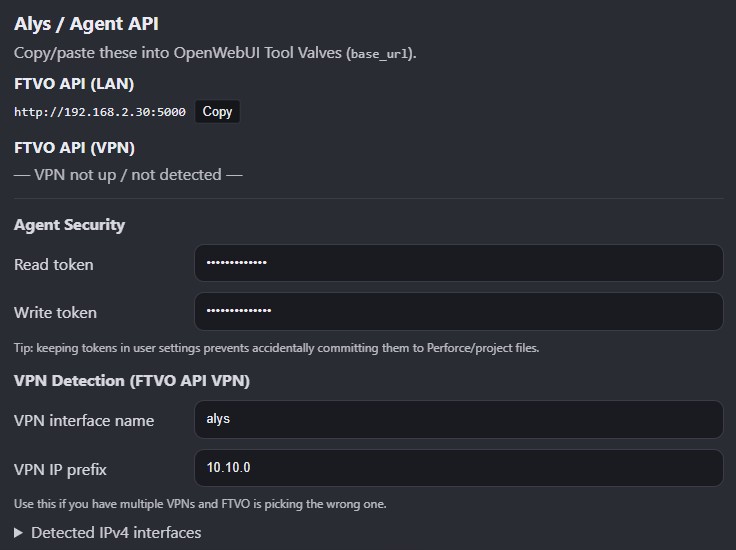Click the VPN interface name label
The height and width of the screenshot is (550, 736).
[84, 421]
